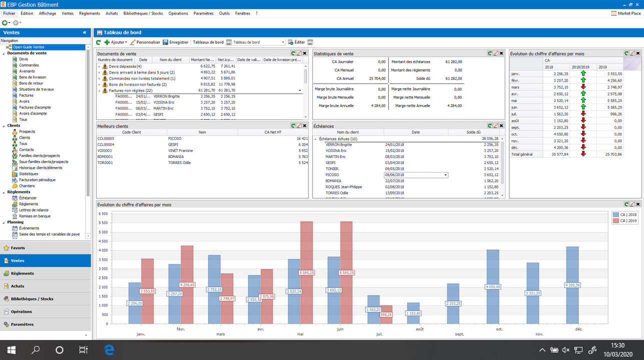Collapse the Échéances échues (10) group

click(x=315, y=138)
